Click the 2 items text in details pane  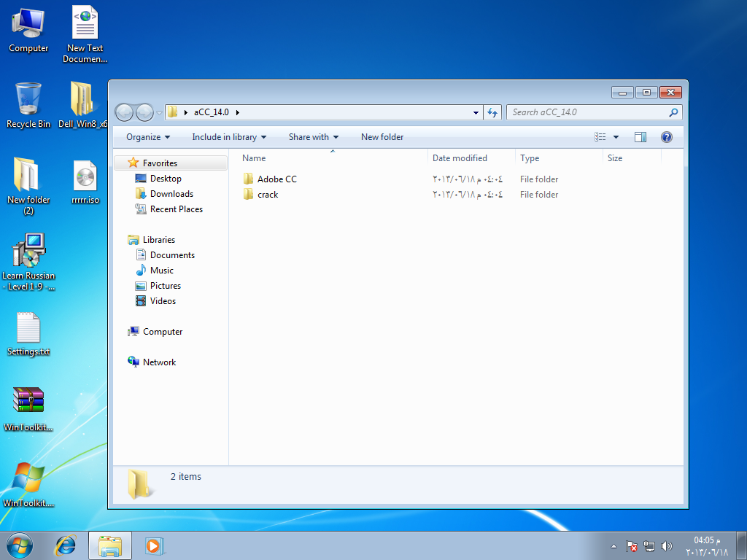[186, 477]
